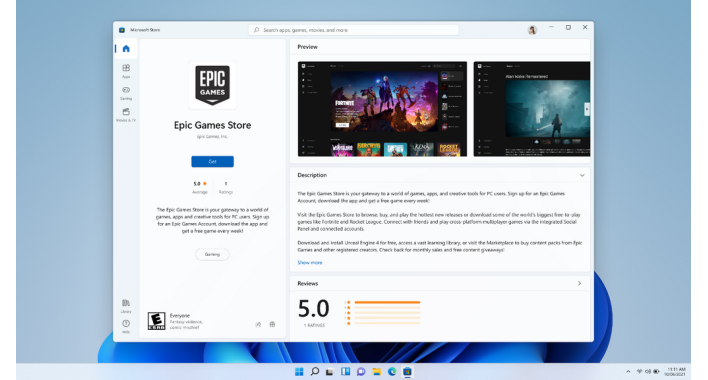Click the Show more description link
The width and height of the screenshot is (708, 380).
[x=310, y=263]
